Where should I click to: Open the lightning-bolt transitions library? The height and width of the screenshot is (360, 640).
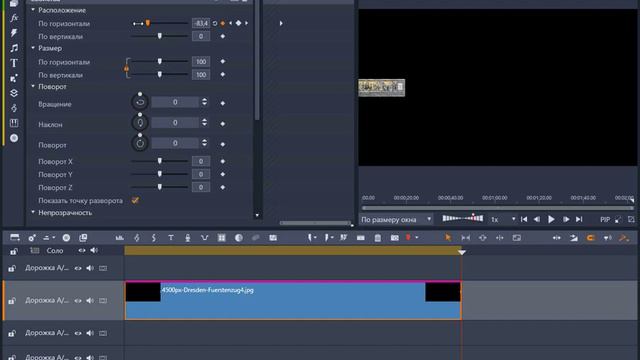[x=14, y=33]
